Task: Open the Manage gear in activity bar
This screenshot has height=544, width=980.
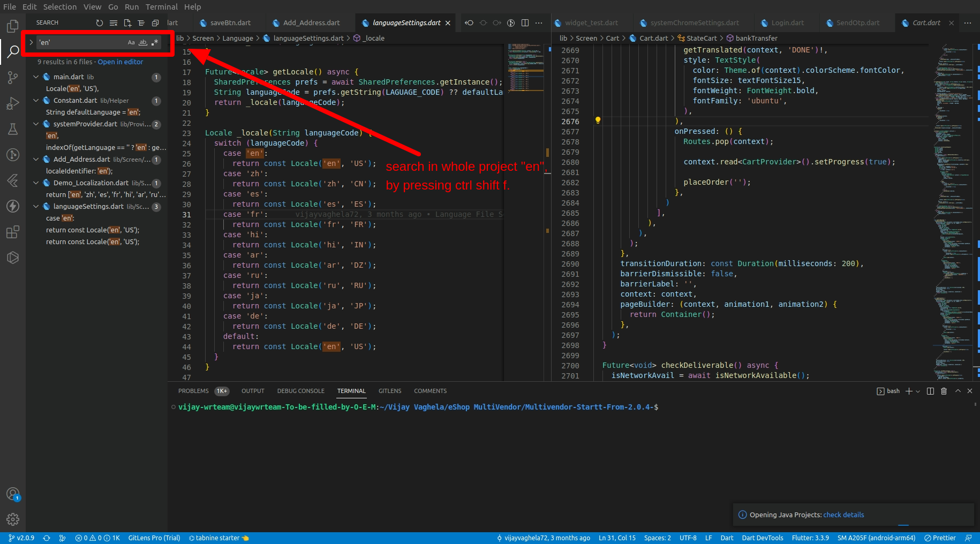Action: 13,519
